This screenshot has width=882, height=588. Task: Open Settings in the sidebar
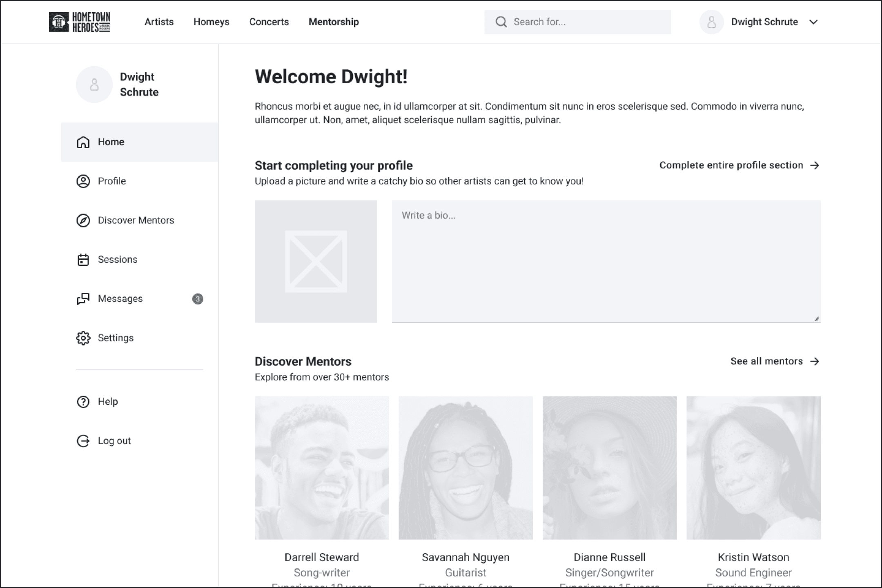(140, 338)
